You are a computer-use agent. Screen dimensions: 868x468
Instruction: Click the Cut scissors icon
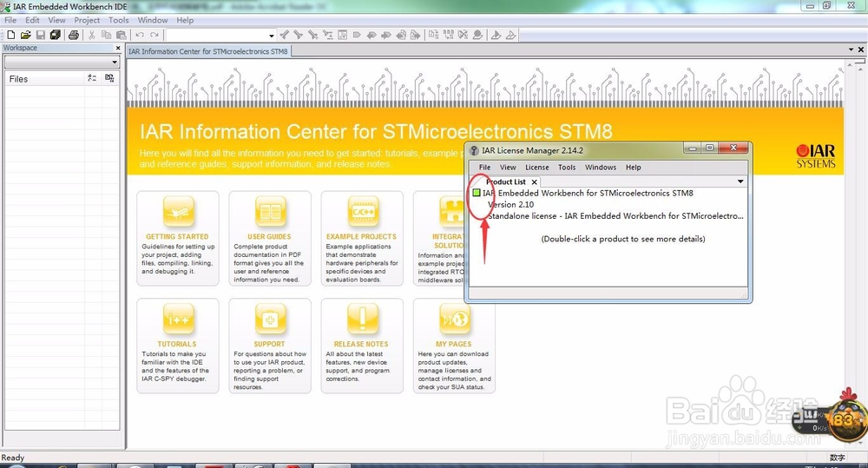92,35
